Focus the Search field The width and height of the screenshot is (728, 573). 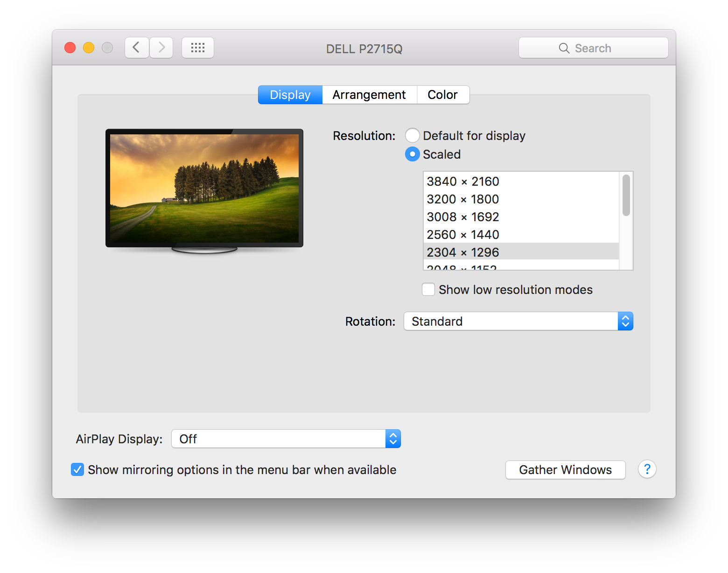tap(594, 48)
